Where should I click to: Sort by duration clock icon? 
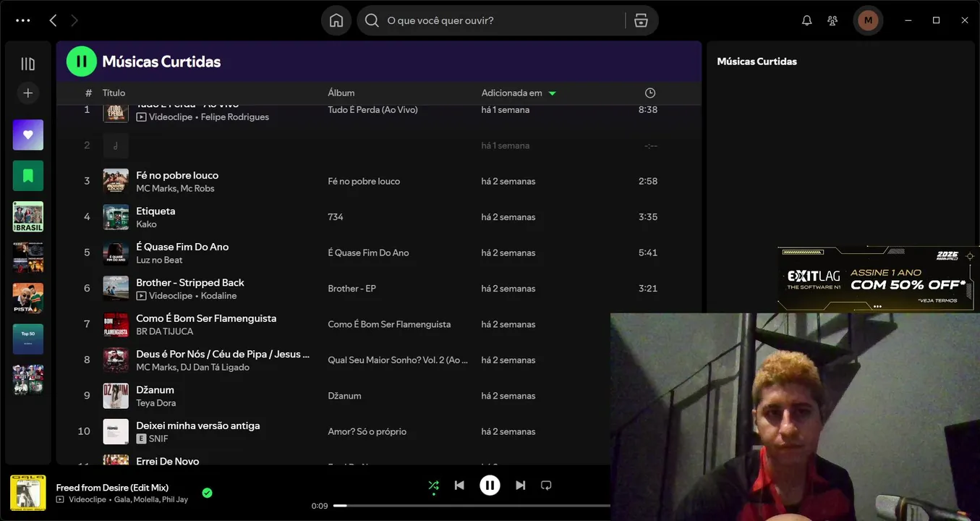pos(650,93)
